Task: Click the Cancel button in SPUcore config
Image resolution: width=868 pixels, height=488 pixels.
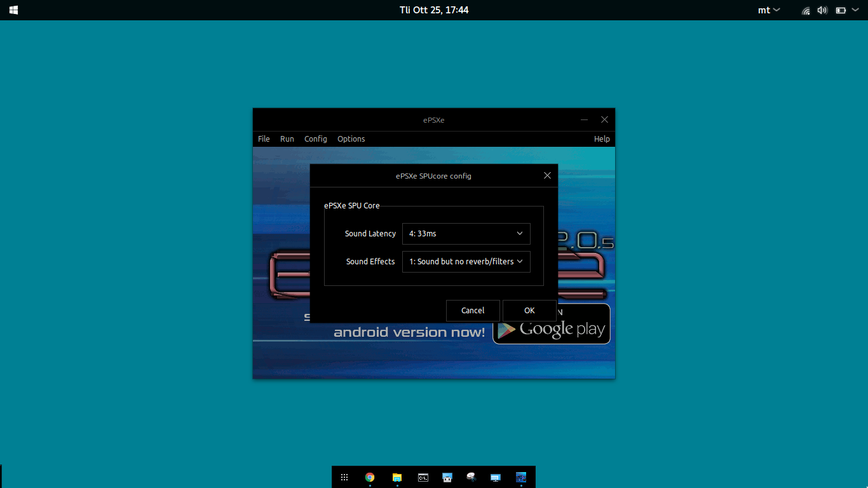Action: (x=473, y=311)
